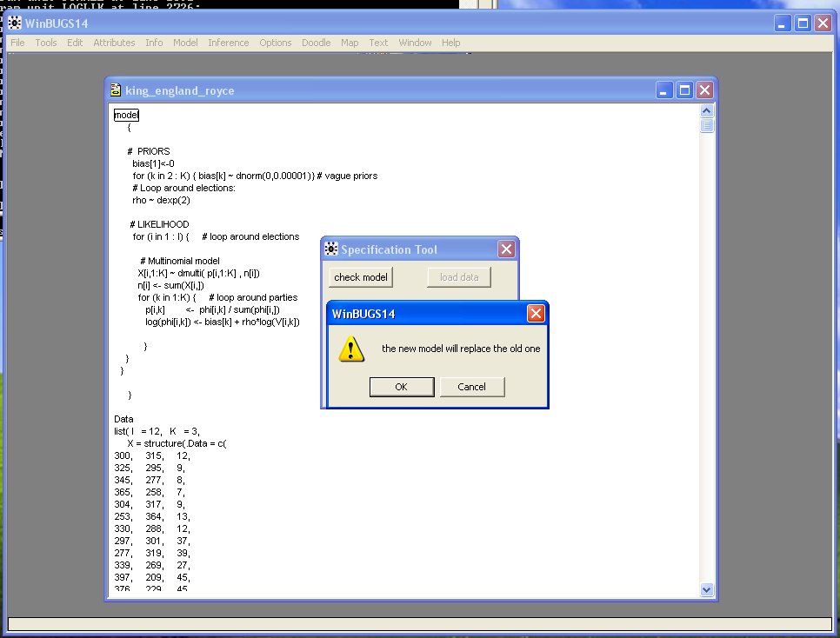Click the Specification Tool title icon

[x=330, y=249]
